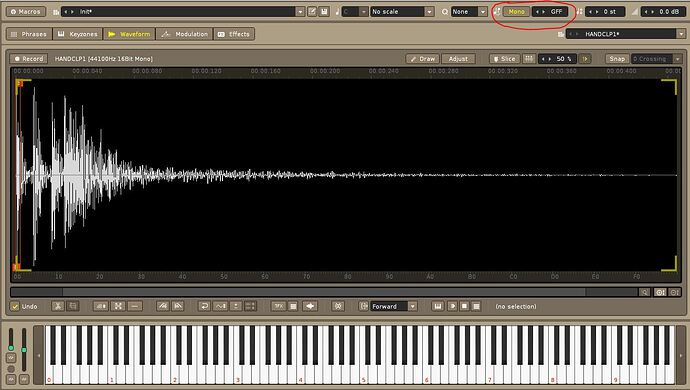Arm the Record button

coord(28,59)
